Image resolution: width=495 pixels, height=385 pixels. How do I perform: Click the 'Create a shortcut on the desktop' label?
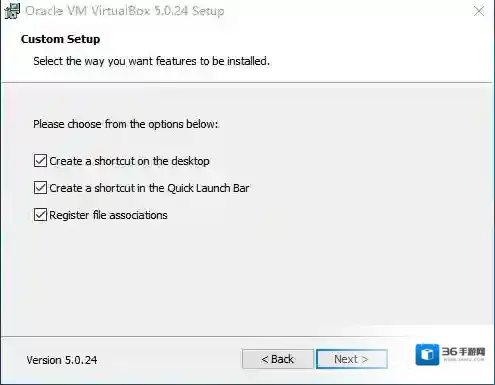click(x=129, y=161)
